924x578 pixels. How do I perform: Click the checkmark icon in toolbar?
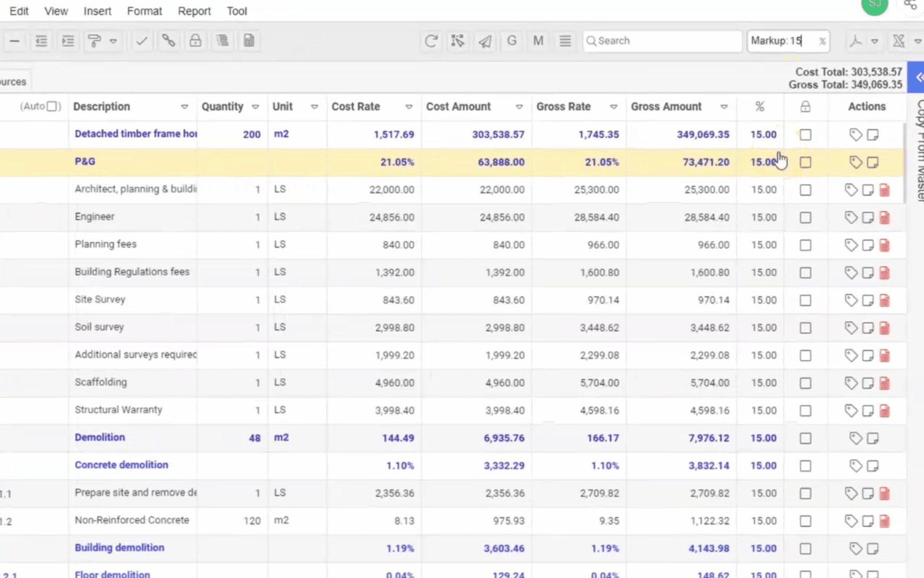coord(142,41)
